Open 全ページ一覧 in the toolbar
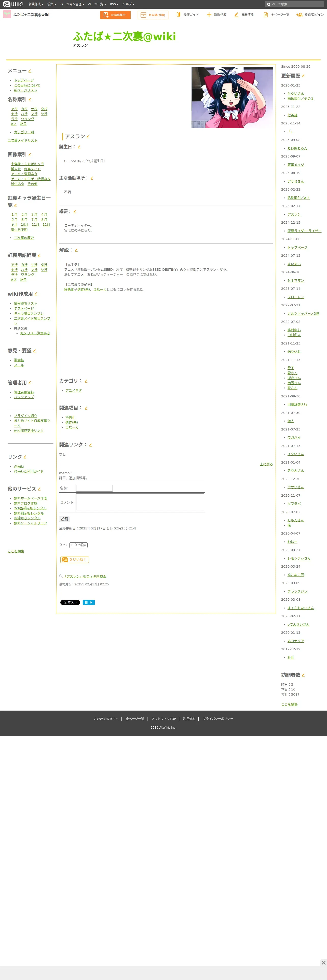Image resolution: width=327 pixels, height=980 pixels. click(x=276, y=15)
